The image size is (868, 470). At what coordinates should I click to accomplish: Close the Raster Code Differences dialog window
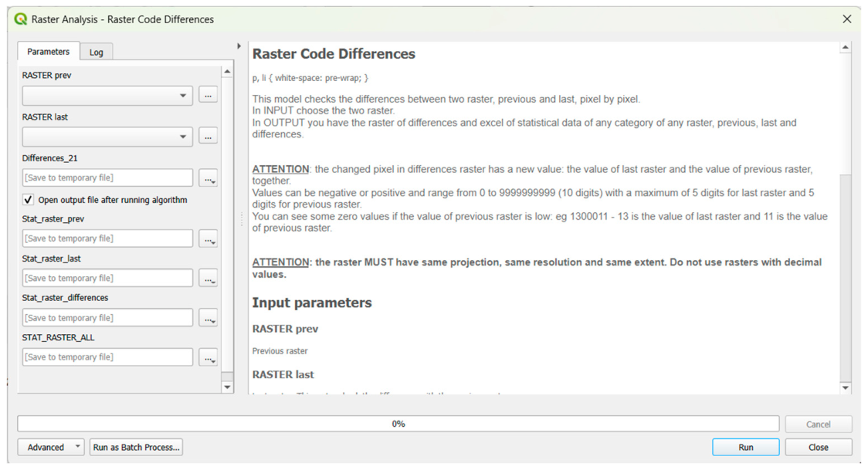[847, 19]
